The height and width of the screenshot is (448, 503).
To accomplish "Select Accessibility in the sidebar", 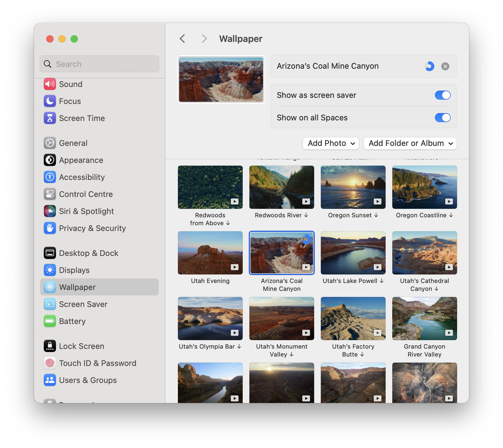I will pyautogui.click(x=99, y=177).
